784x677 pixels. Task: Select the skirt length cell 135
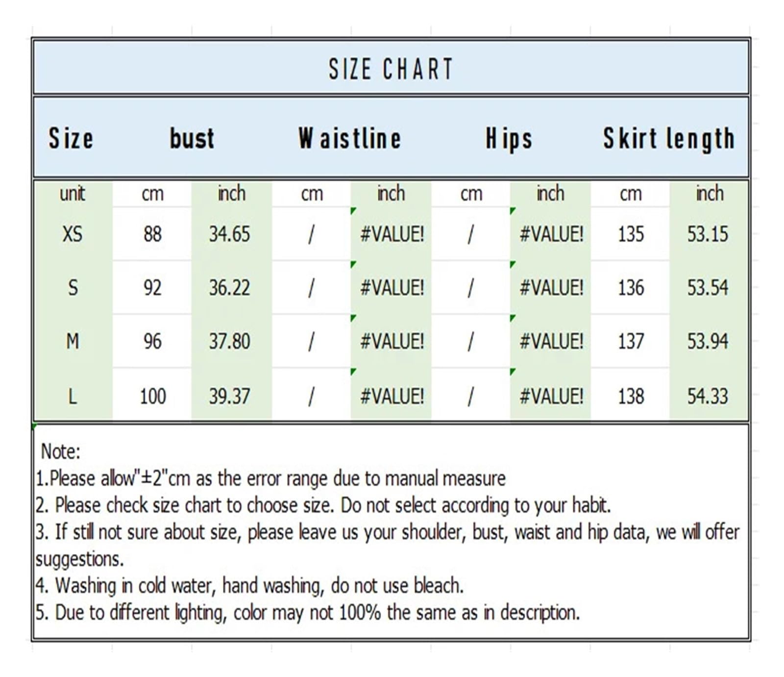(x=631, y=234)
